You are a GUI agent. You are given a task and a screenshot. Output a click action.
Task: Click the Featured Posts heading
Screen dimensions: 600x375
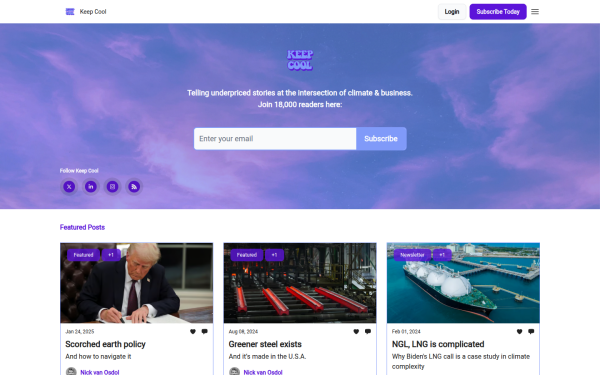point(82,227)
